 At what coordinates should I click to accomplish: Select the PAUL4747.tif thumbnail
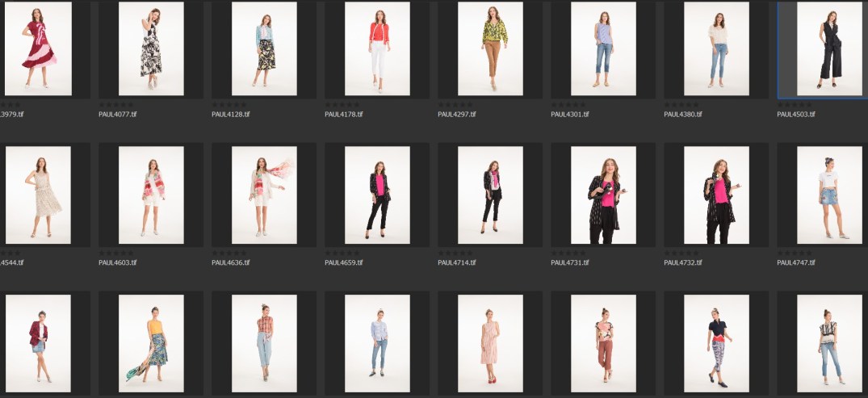(829, 195)
